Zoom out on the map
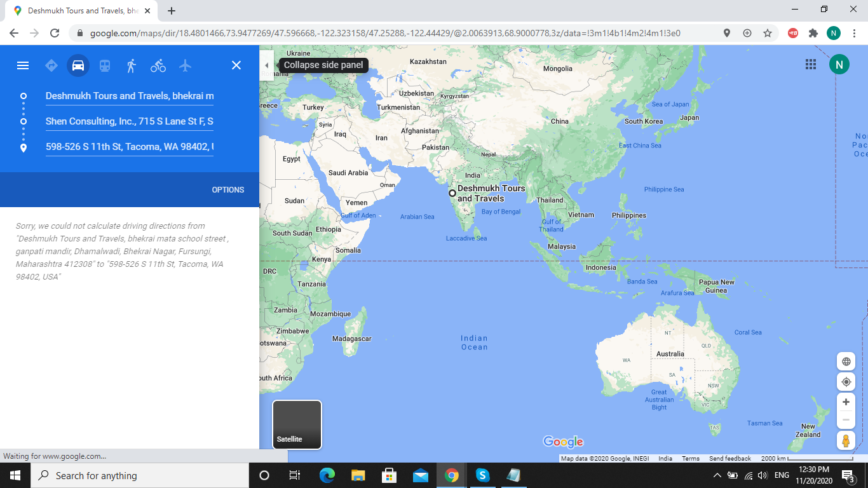Image resolution: width=868 pixels, height=488 pixels. tap(846, 419)
